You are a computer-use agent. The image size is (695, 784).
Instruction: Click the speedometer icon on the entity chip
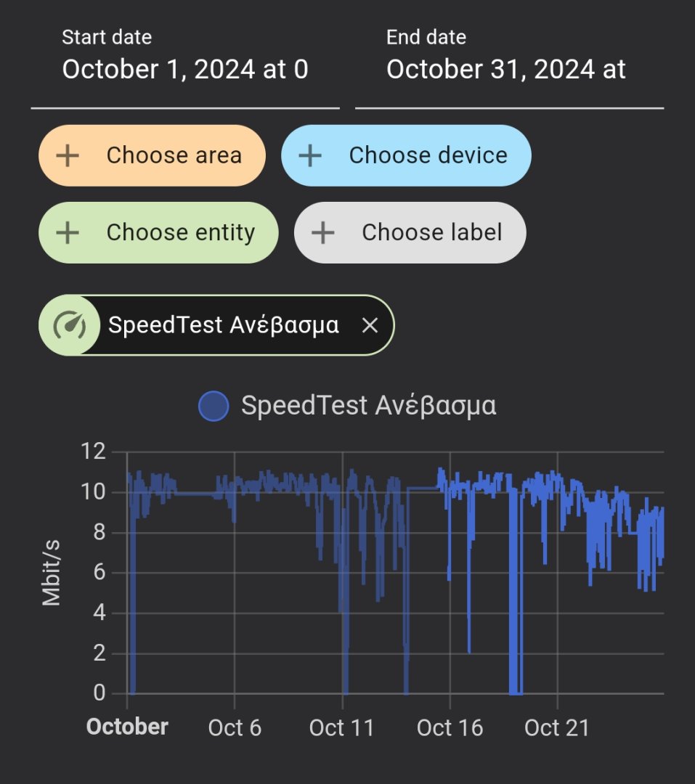(70, 325)
